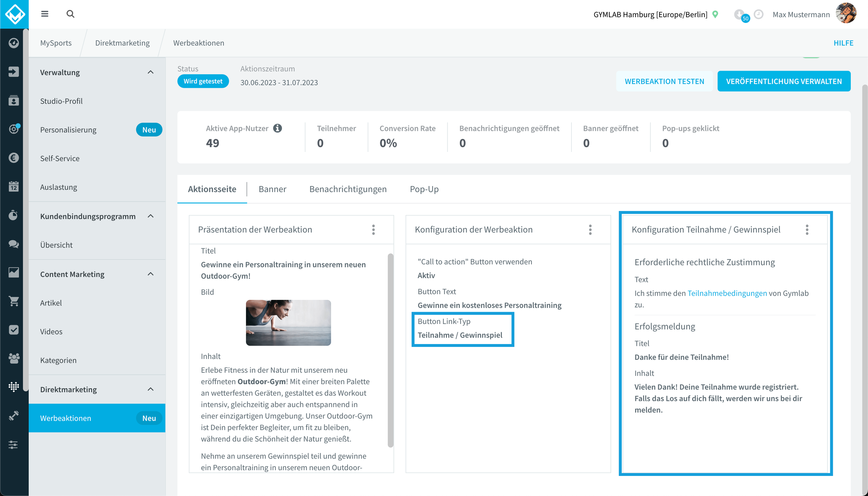Open the group of people sidebar icon
Image resolution: width=868 pixels, height=496 pixels.
[x=14, y=358]
